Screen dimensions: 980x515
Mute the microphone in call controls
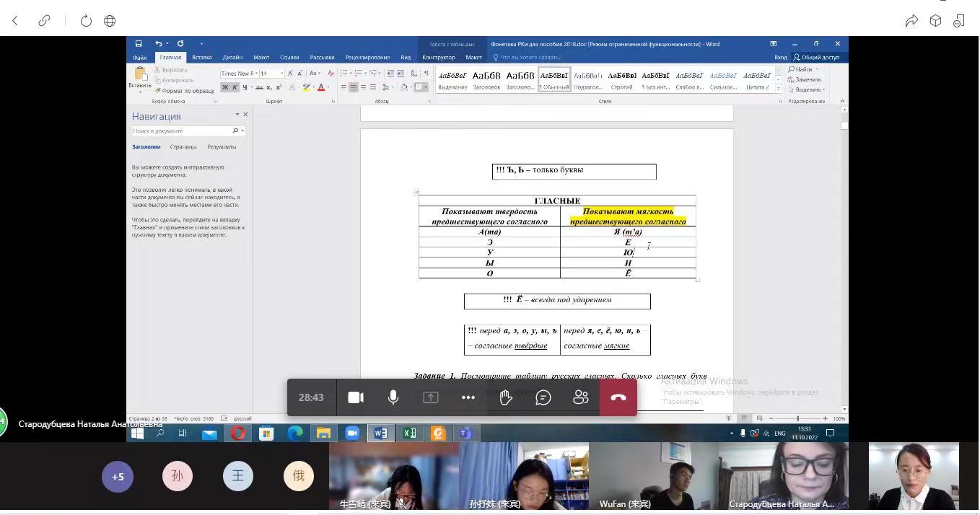[x=393, y=397]
